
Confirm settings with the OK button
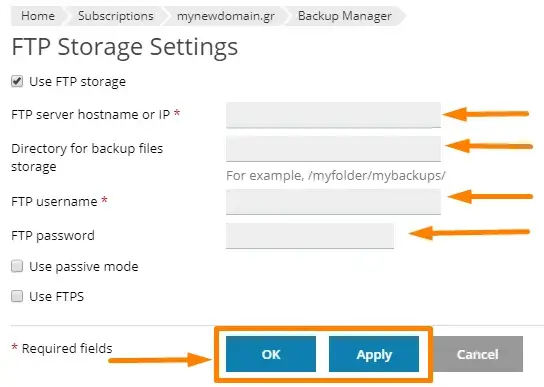[271, 354]
